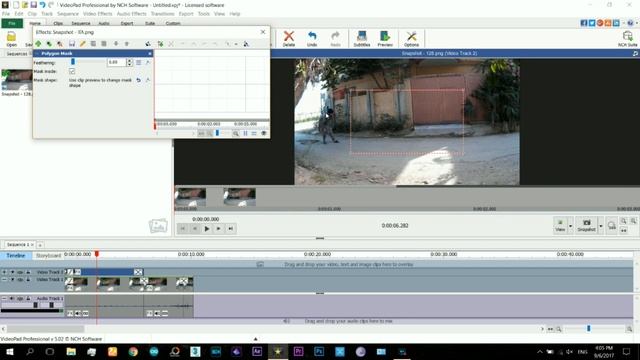Click the Delete toolbar button
Image resolution: width=640 pixels, height=360 pixels.
pos(289,39)
